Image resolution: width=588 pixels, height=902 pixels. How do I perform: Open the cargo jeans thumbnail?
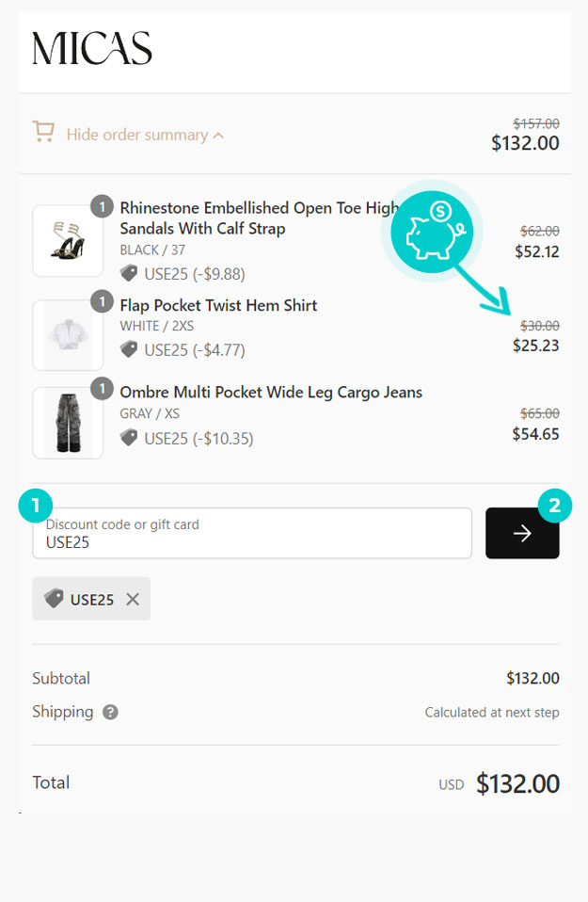point(68,423)
